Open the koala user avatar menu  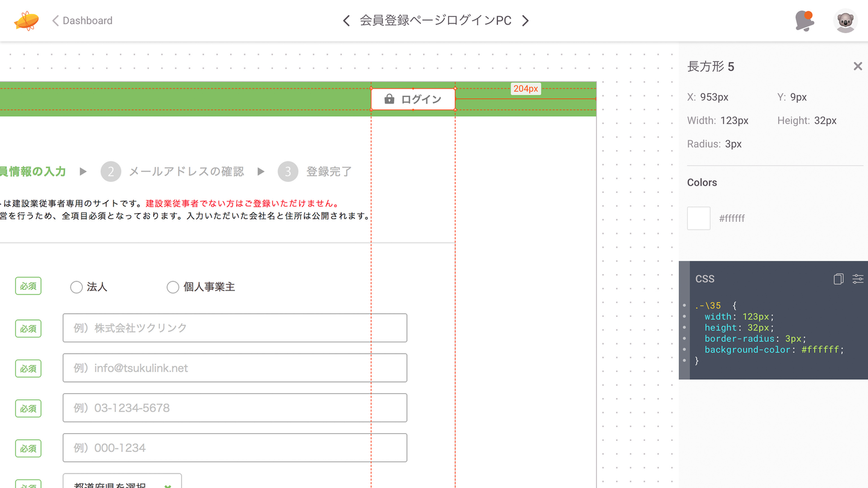[x=845, y=20]
